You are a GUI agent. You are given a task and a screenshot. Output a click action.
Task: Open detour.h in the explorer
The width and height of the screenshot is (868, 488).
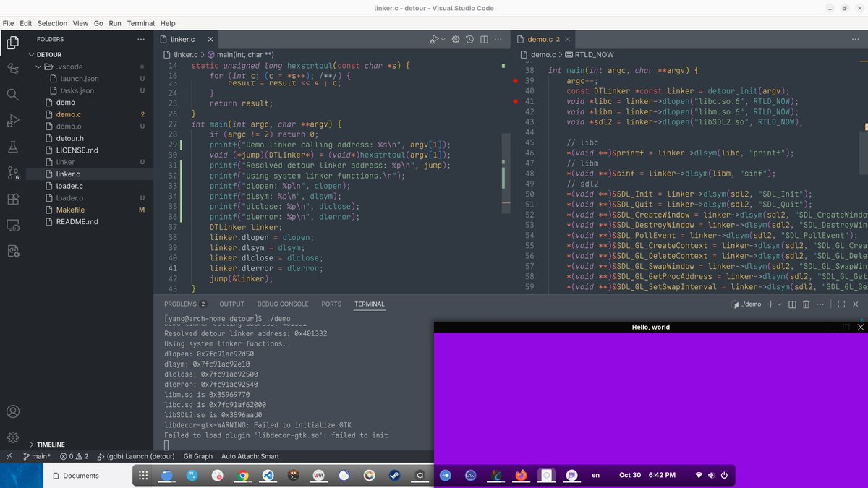click(x=70, y=138)
